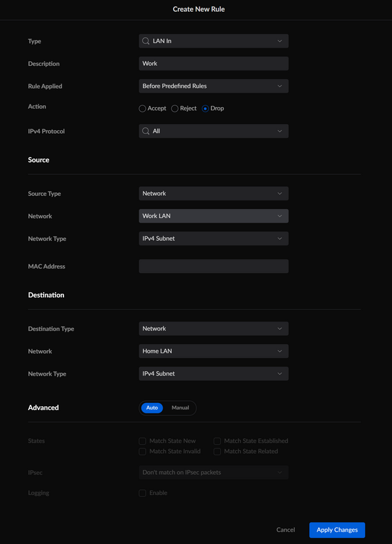
Task: Select the Reject action radio button
Action: tap(174, 108)
